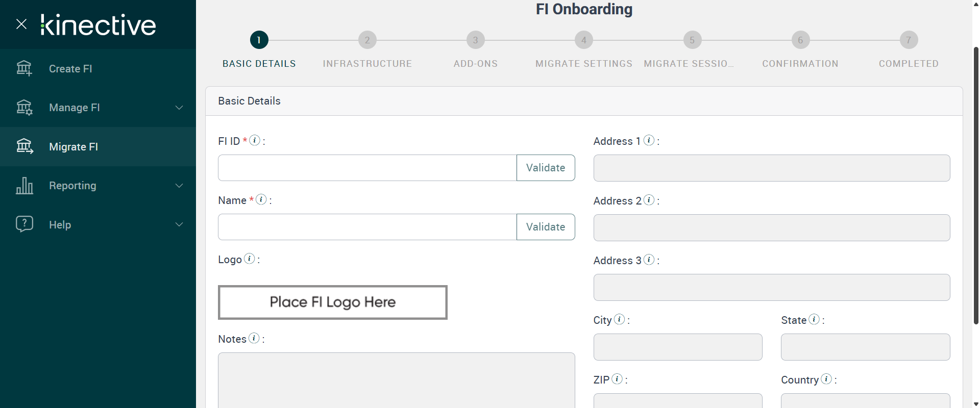
Task: Validate the FI ID field
Action: 546,168
